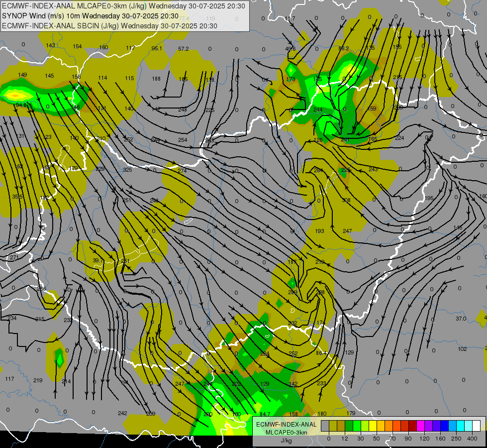Click the map value 165
This screenshot has width=487, height=448.
click(x=373, y=139)
